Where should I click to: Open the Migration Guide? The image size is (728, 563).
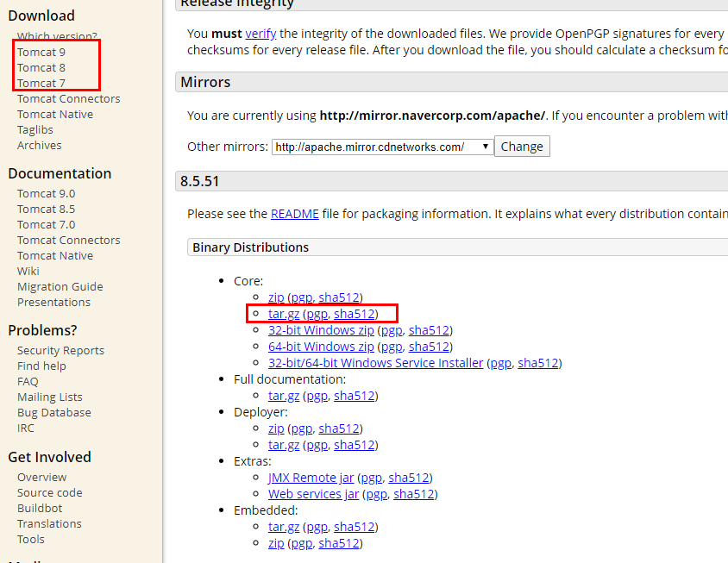[x=60, y=287]
